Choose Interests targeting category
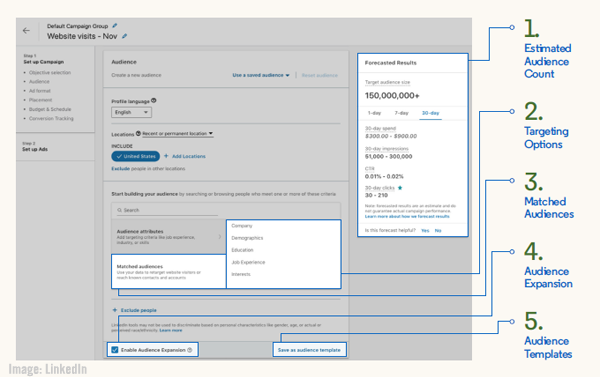The image size is (600, 377). point(241,274)
